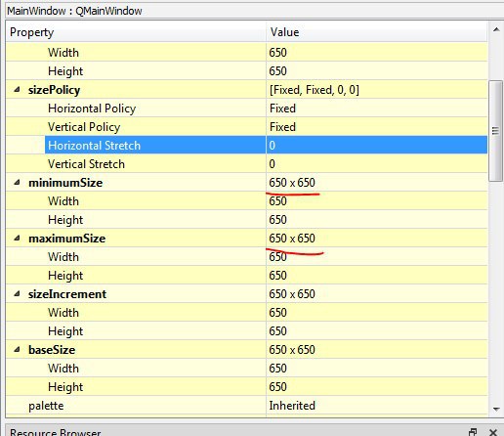Viewport: 504px width, 436px height.
Task: Collapse the maximumSize property group
Action: [x=17, y=238]
